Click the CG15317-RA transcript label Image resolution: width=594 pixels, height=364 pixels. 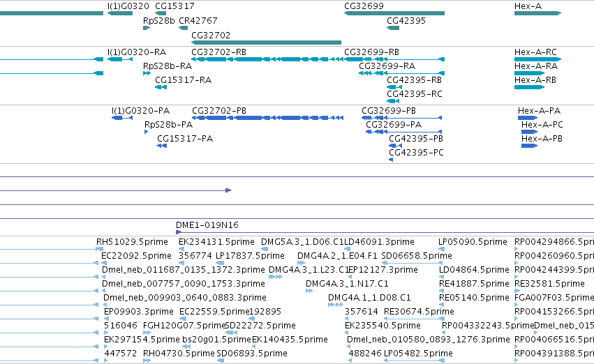tap(183, 79)
